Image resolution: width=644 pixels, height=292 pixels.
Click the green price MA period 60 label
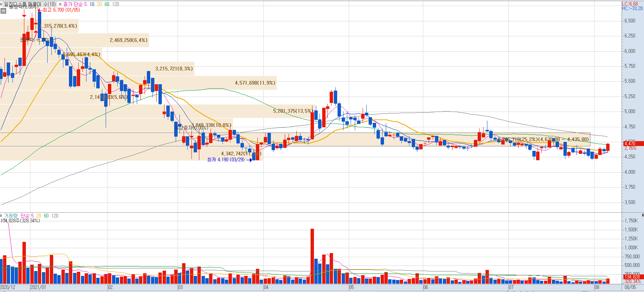(107, 4)
